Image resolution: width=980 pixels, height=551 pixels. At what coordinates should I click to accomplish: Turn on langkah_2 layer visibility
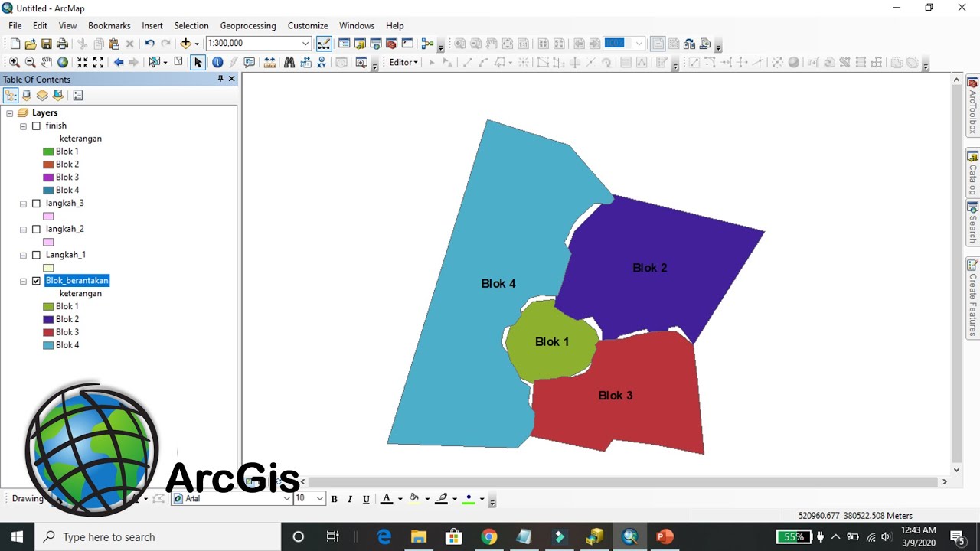coord(36,230)
